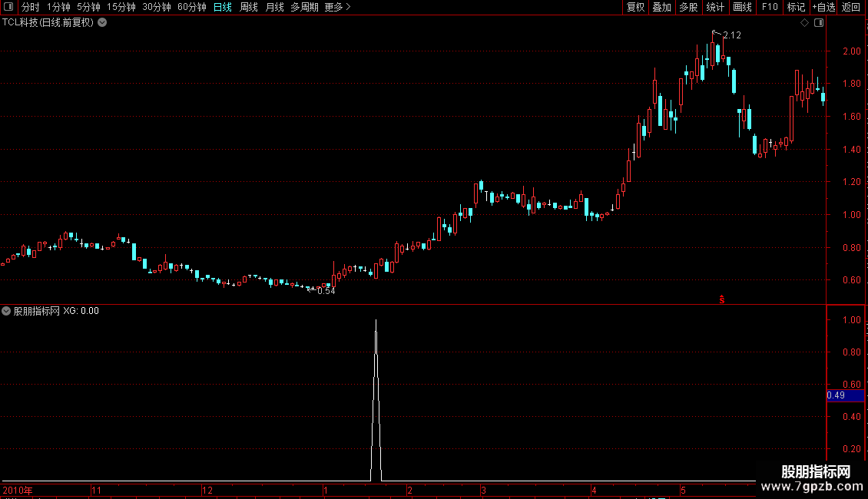Click the 2010年 date label on timeline
The width and height of the screenshot is (868, 499).
point(18,490)
